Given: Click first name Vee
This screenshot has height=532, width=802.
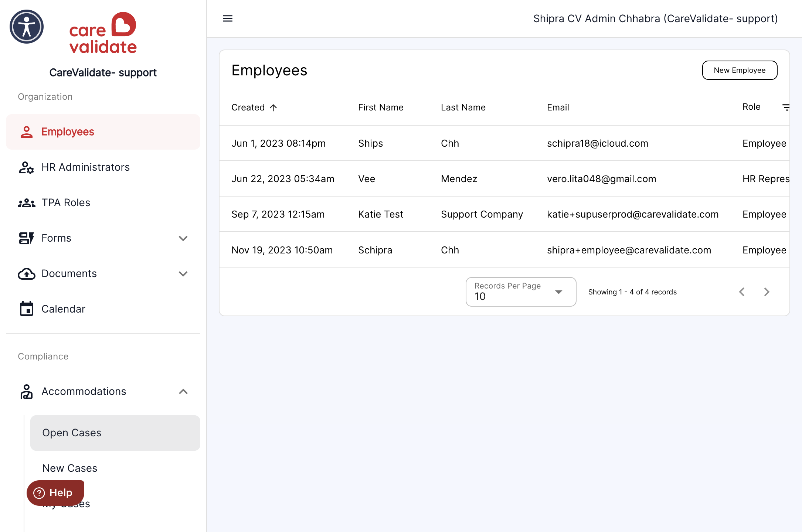Looking at the screenshot, I should coord(367,179).
